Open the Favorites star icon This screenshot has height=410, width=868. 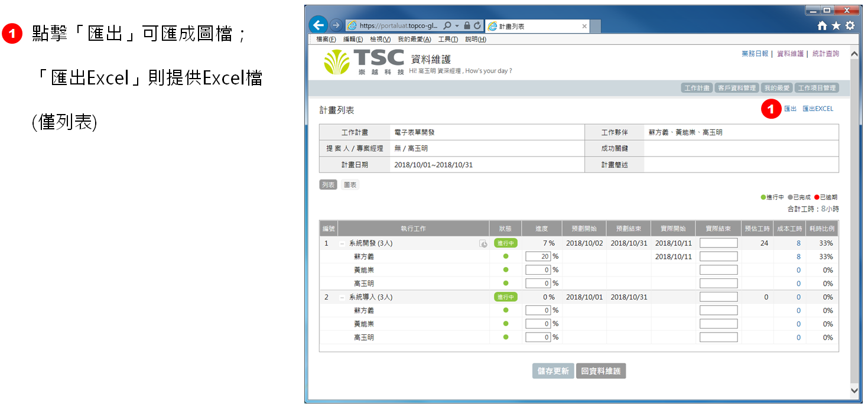[836, 26]
